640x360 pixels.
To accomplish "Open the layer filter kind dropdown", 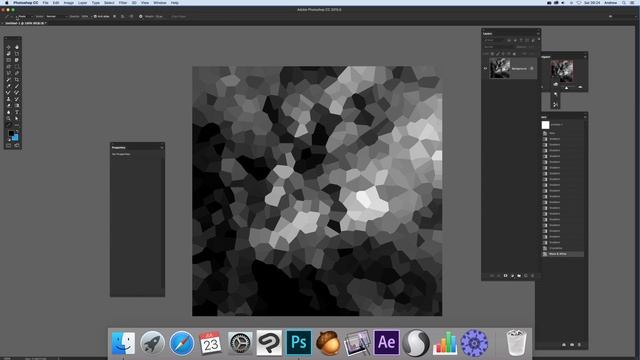I will 494,40.
